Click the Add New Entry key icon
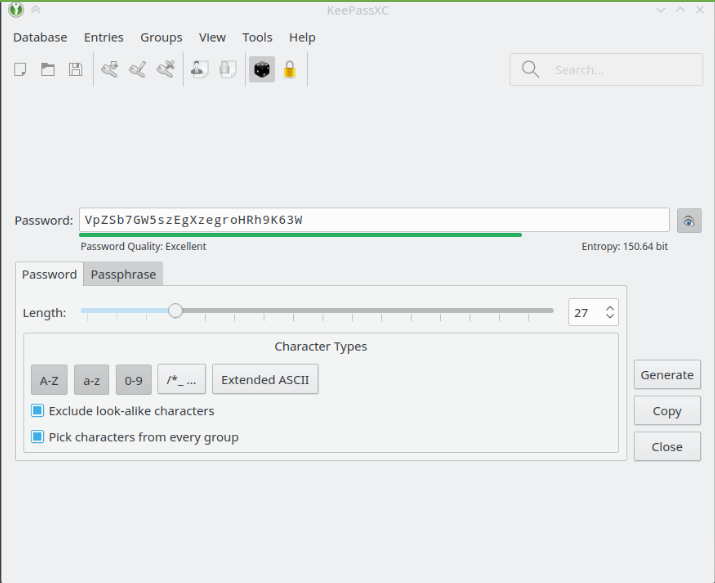 [110, 70]
